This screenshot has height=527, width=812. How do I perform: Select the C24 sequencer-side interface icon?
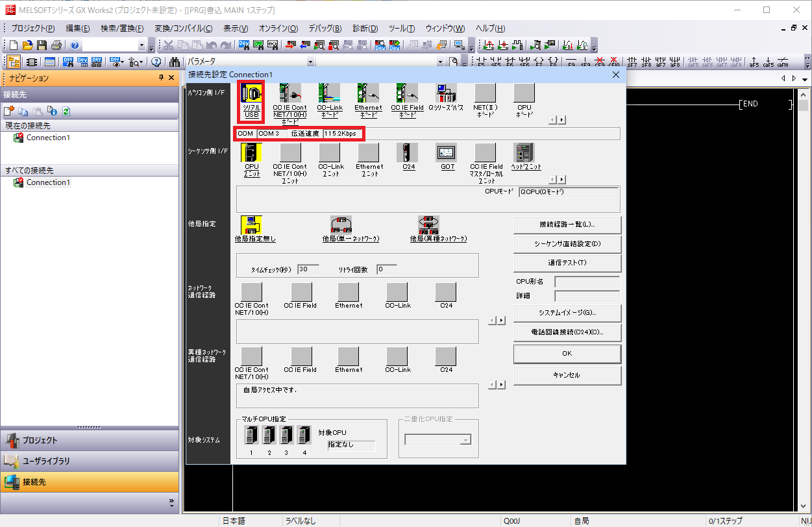point(408,152)
